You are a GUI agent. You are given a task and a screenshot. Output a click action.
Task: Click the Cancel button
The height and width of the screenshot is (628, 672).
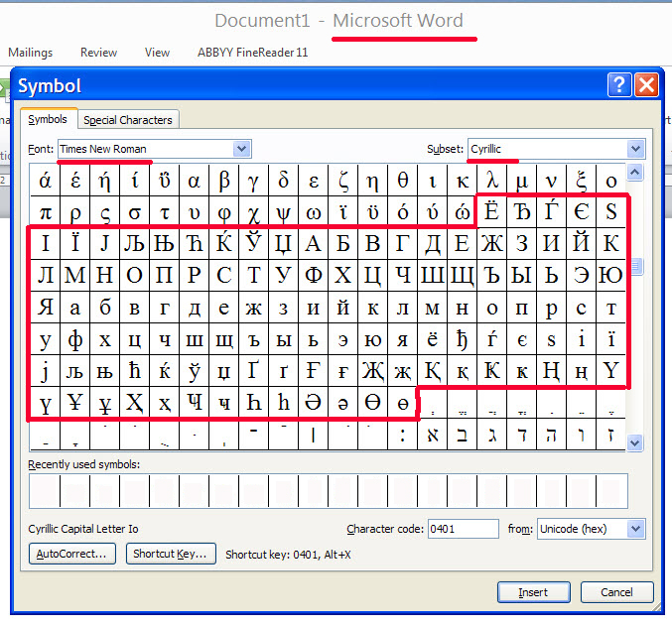[x=616, y=592]
